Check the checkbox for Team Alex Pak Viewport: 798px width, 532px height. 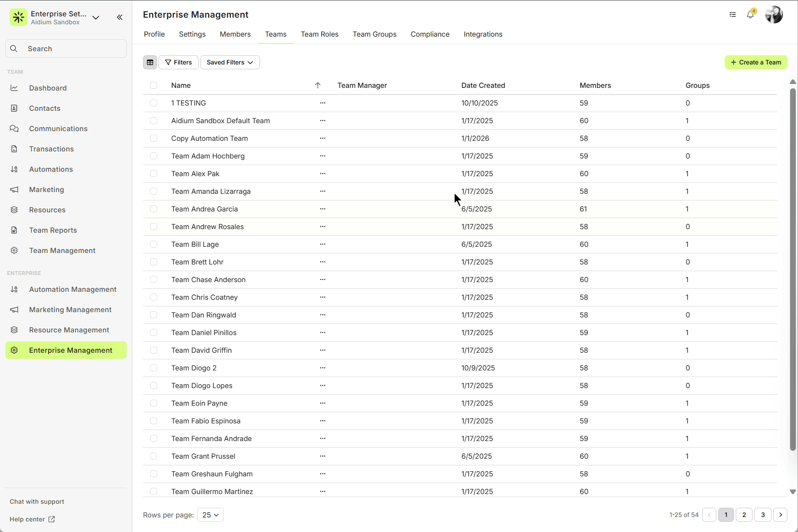pos(154,174)
